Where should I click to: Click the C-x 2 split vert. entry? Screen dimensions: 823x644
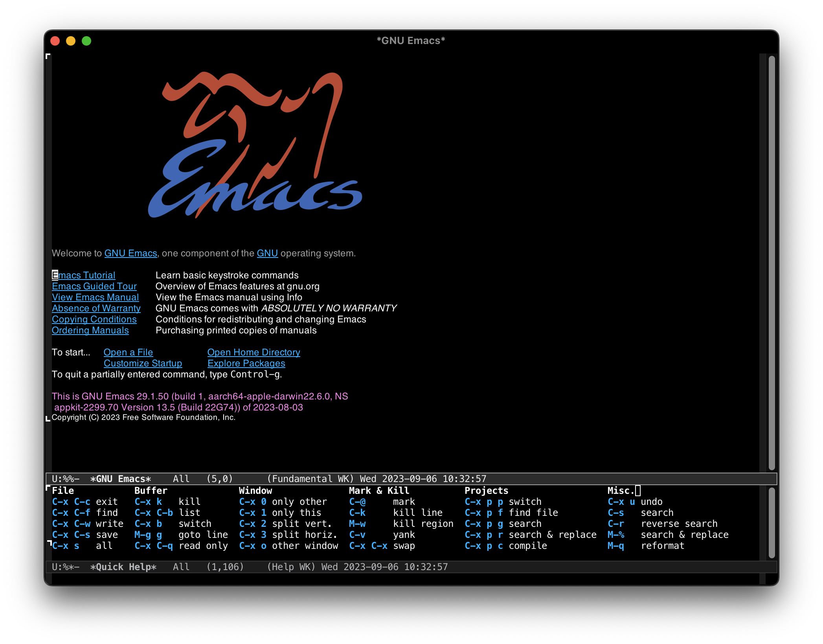286,524
